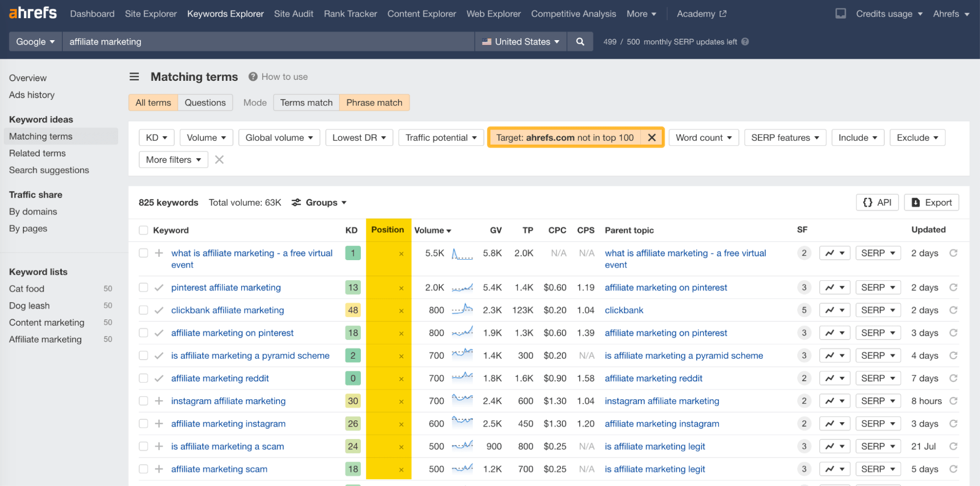Go to Related terms in sidebar
The width and height of the screenshot is (980, 486).
37,153
